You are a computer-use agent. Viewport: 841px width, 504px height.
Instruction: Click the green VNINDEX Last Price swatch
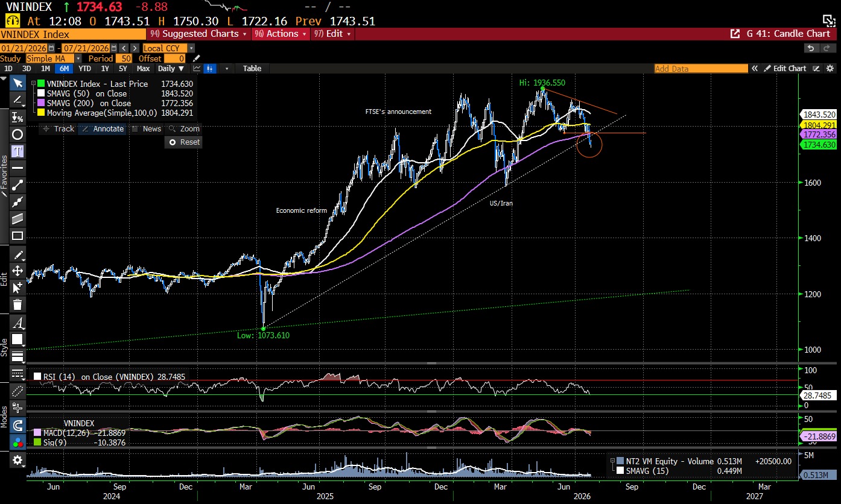pyautogui.click(x=41, y=84)
